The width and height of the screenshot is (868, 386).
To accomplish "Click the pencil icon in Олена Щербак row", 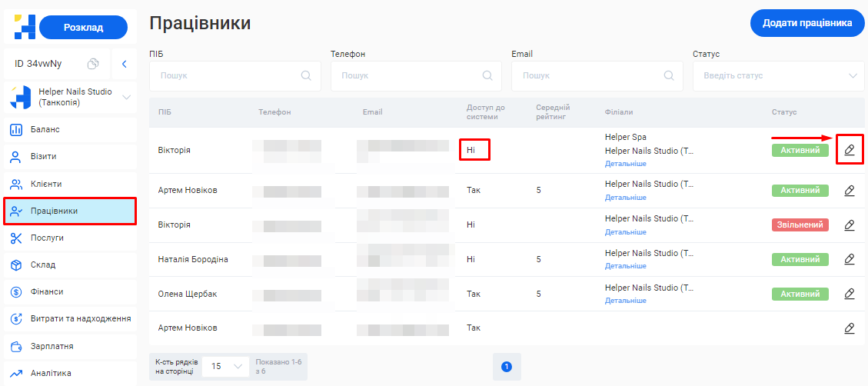I will (x=850, y=294).
